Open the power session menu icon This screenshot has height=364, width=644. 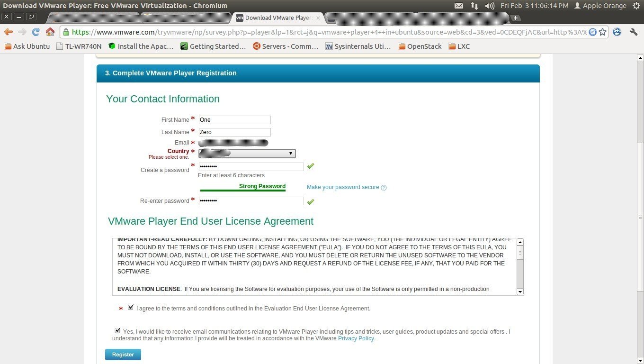(x=635, y=6)
